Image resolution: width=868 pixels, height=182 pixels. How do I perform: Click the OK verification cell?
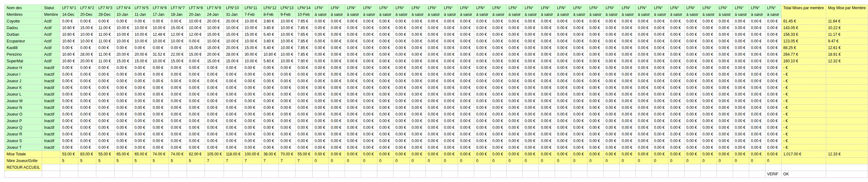click(x=803, y=174)
